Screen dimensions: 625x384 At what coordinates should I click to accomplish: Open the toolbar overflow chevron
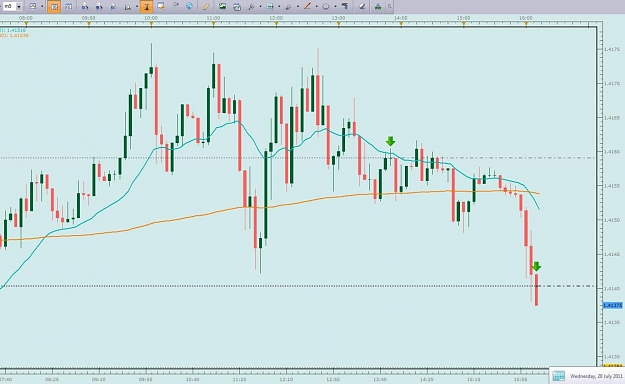389,6
